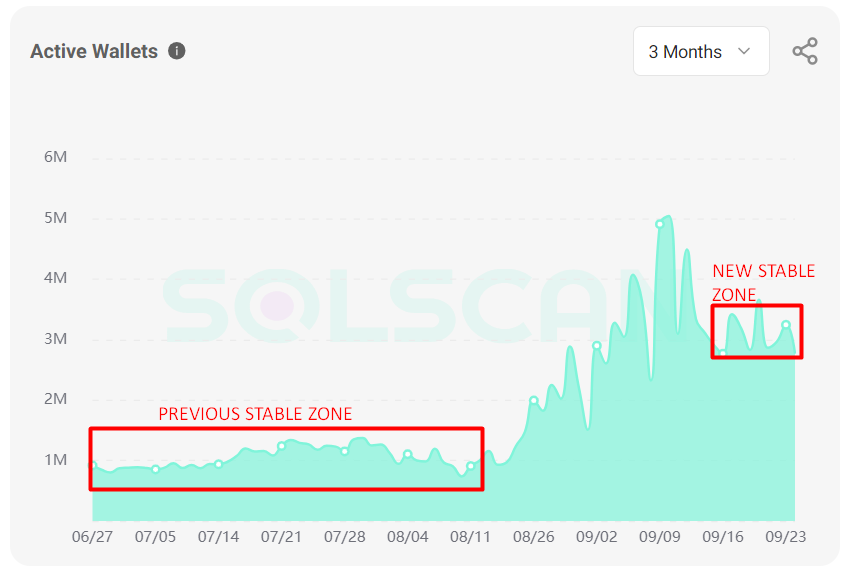
Task: Select the peak data point near 5M
Action: pyautogui.click(x=660, y=224)
